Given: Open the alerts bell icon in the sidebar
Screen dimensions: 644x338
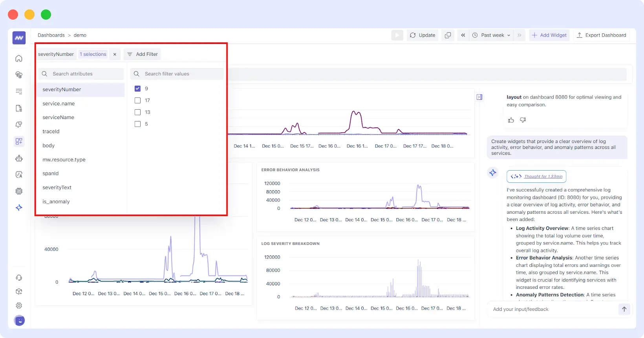Looking at the screenshot, I should click(x=19, y=124).
